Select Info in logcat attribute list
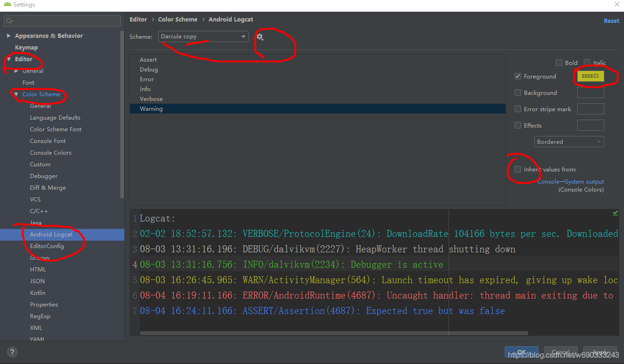Viewport: 624px width, 364px height. click(318, 89)
